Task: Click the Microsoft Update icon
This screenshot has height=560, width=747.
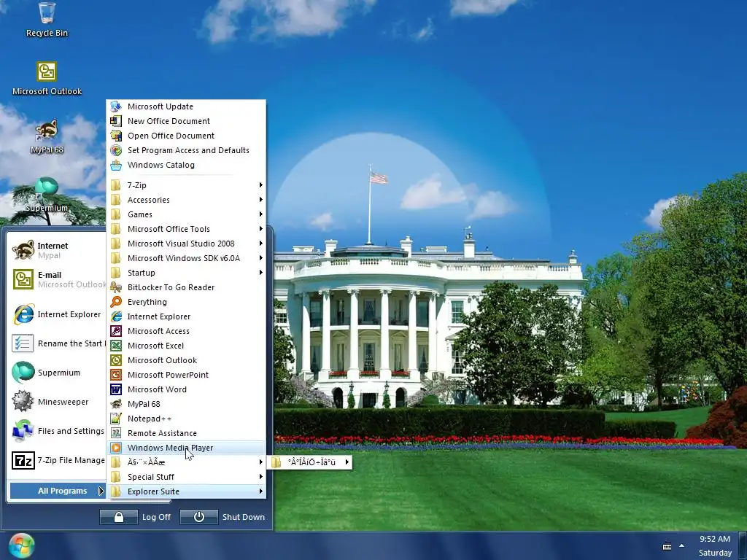Action: pyautogui.click(x=116, y=106)
